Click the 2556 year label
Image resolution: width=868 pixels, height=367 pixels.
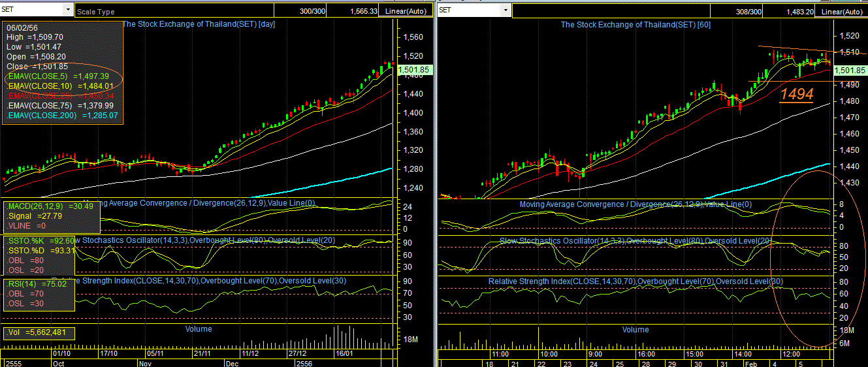[x=304, y=362]
